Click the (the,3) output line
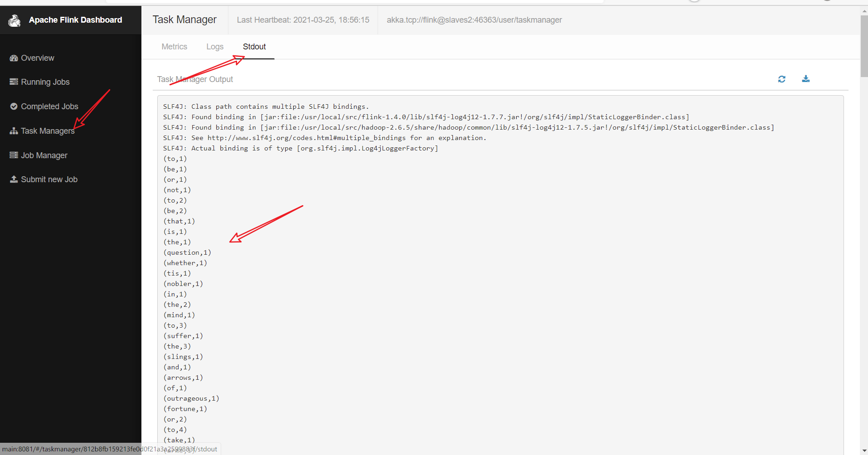 pyautogui.click(x=177, y=346)
